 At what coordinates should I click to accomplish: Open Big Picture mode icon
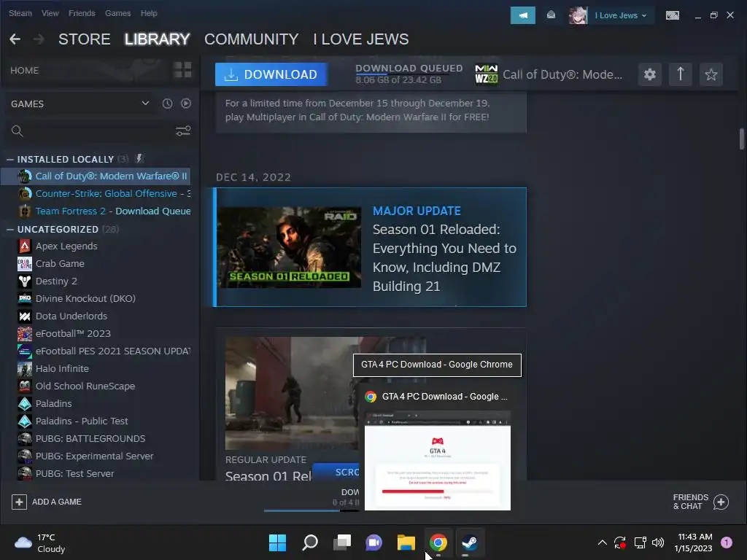point(672,15)
